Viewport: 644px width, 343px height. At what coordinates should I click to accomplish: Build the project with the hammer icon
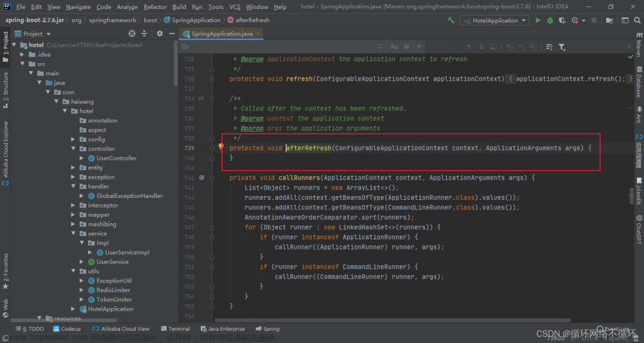click(451, 20)
